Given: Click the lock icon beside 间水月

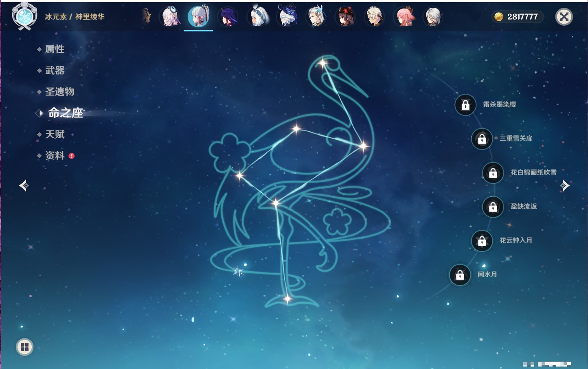Looking at the screenshot, I should [460, 275].
